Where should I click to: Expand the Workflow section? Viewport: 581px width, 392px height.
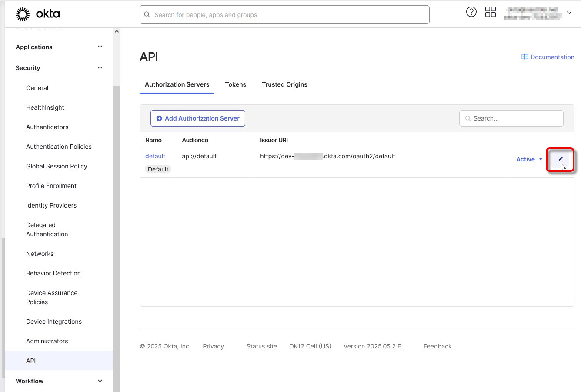tap(100, 381)
